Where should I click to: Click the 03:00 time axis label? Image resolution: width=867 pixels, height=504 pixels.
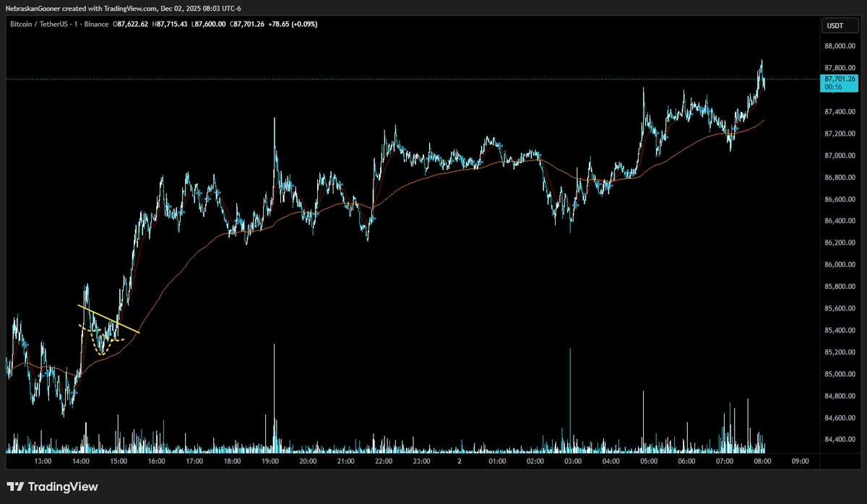(x=573, y=461)
